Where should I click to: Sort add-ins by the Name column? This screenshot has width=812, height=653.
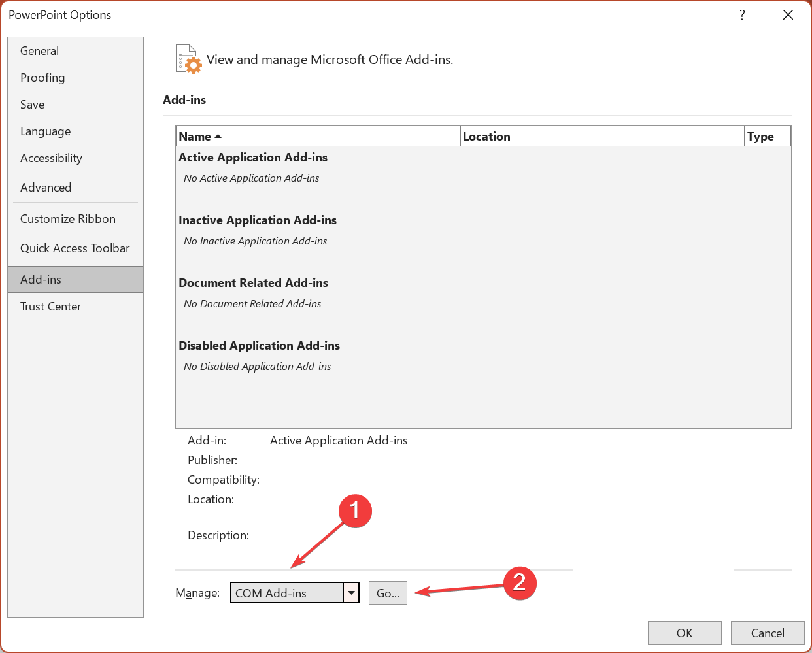[318, 137]
